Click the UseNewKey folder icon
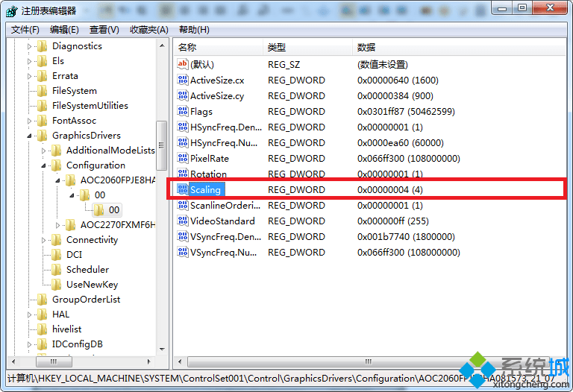 coord(56,285)
